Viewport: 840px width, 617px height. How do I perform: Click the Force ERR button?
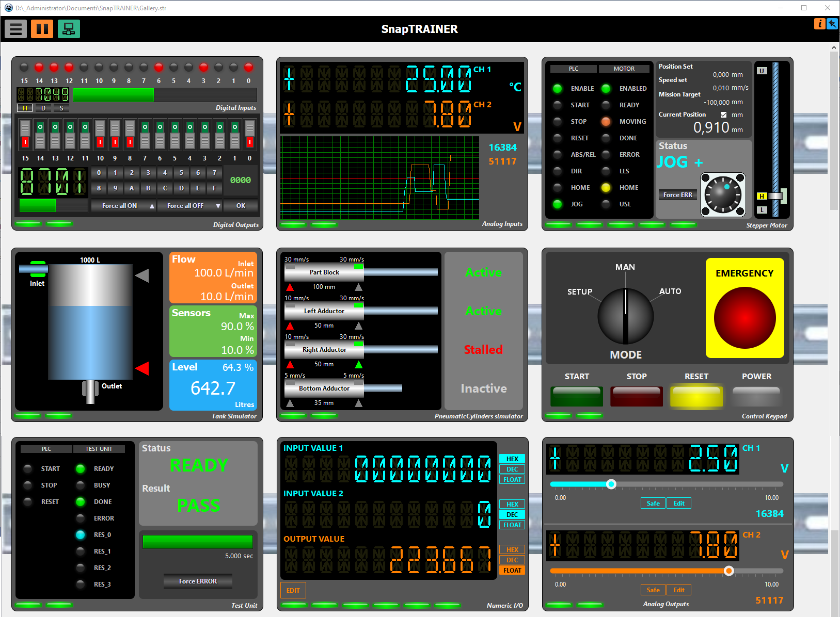point(678,194)
